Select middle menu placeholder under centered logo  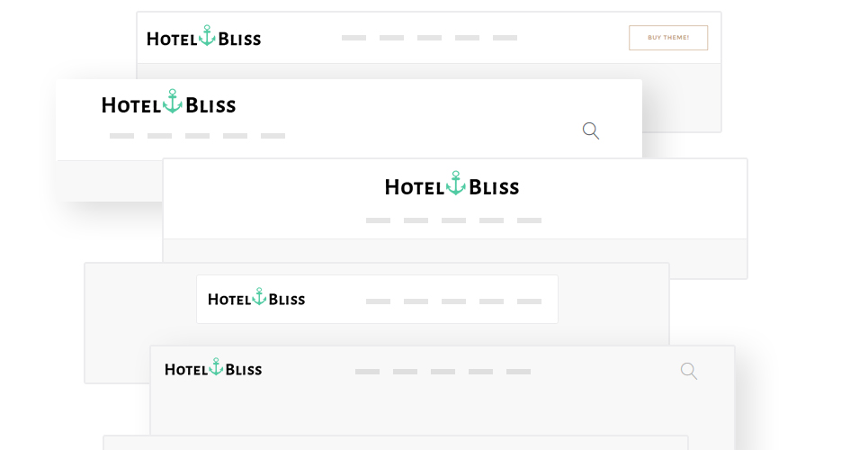453,220
